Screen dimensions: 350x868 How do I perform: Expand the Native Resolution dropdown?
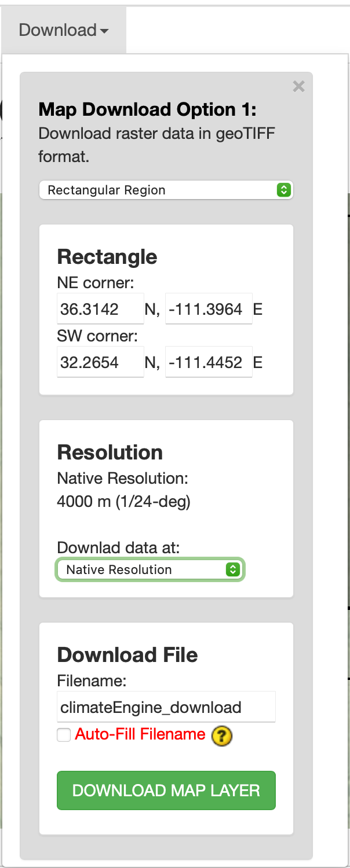(x=150, y=569)
